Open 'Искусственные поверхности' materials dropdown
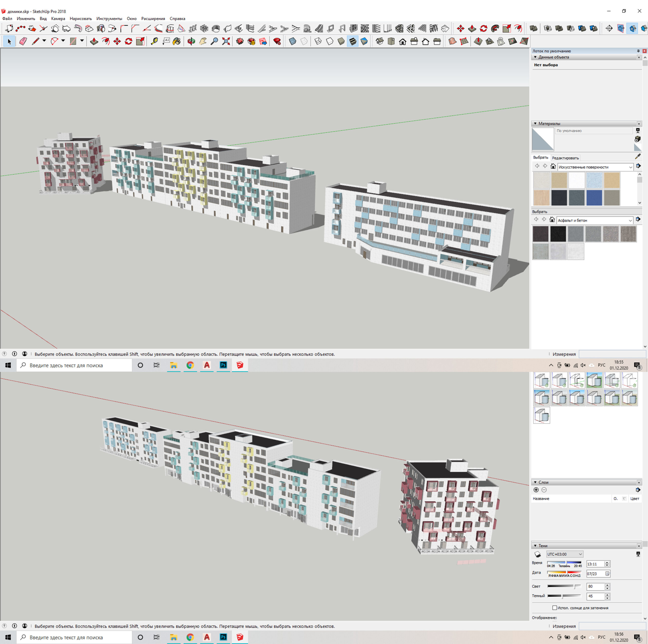648x644 pixels. (595, 167)
